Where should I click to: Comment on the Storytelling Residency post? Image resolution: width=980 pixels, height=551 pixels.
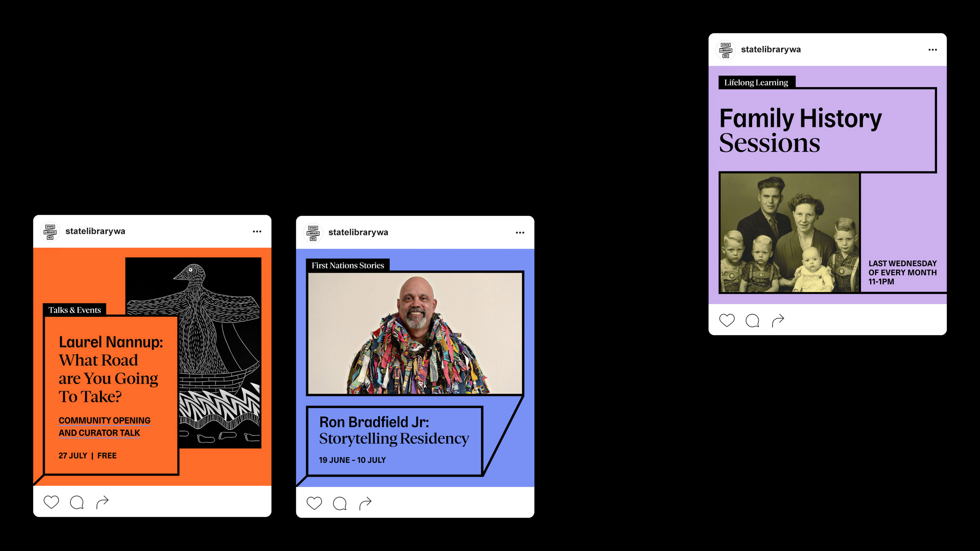click(x=340, y=503)
